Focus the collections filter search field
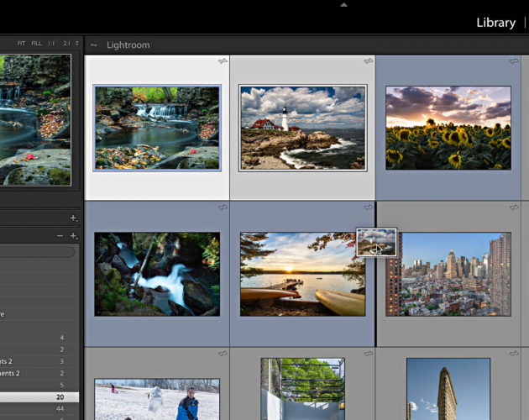This screenshot has height=420, width=529. pyautogui.click(x=37, y=252)
